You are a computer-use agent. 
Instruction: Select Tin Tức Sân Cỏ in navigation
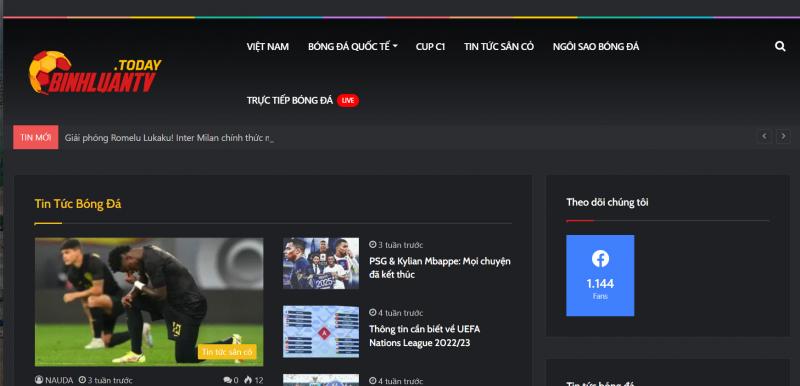pos(498,46)
